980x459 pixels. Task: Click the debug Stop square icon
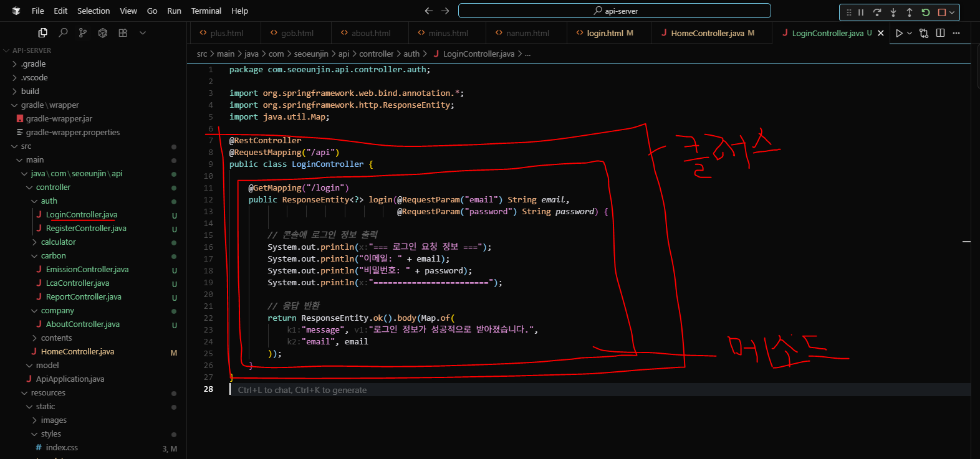[x=942, y=12]
